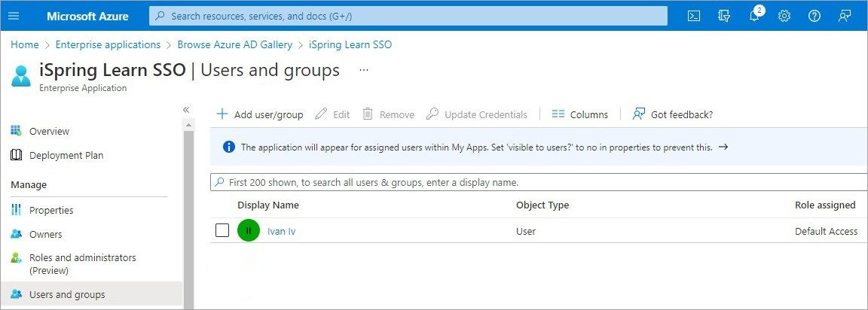Click the pencil Edit icon
868x310 pixels.
(321, 114)
